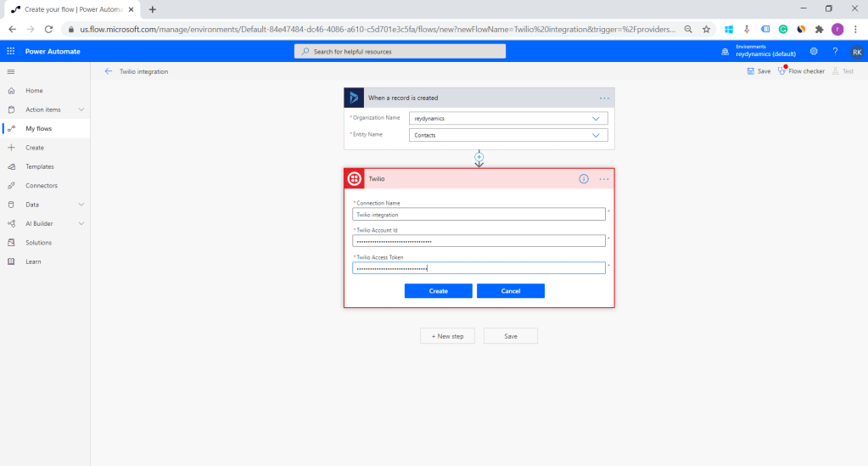The image size is (868, 466).
Task: Open the Flow checker
Action: point(801,71)
